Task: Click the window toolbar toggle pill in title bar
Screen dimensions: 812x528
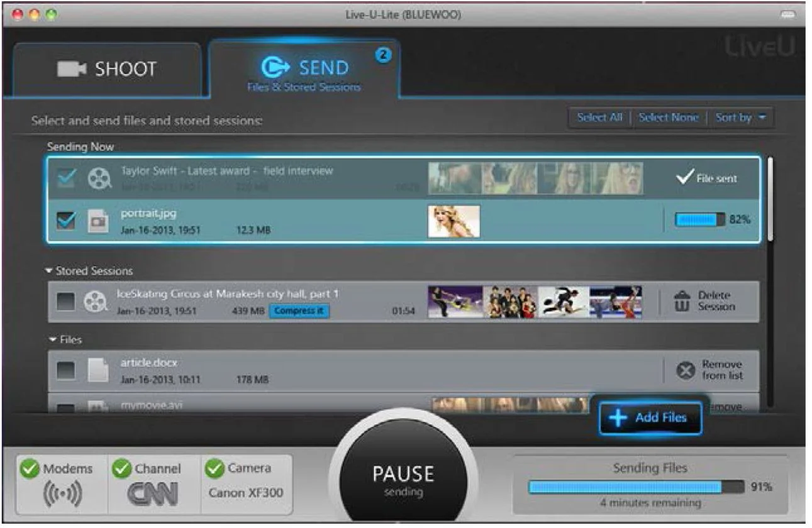Action: pyautogui.click(x=787, y=14)
